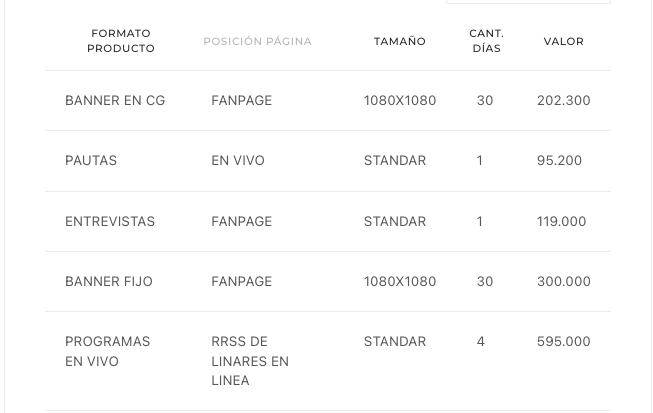This screenshot has width=653, height=413.
Task: Click the 119.000 value cell
Action: click(561, 221)
